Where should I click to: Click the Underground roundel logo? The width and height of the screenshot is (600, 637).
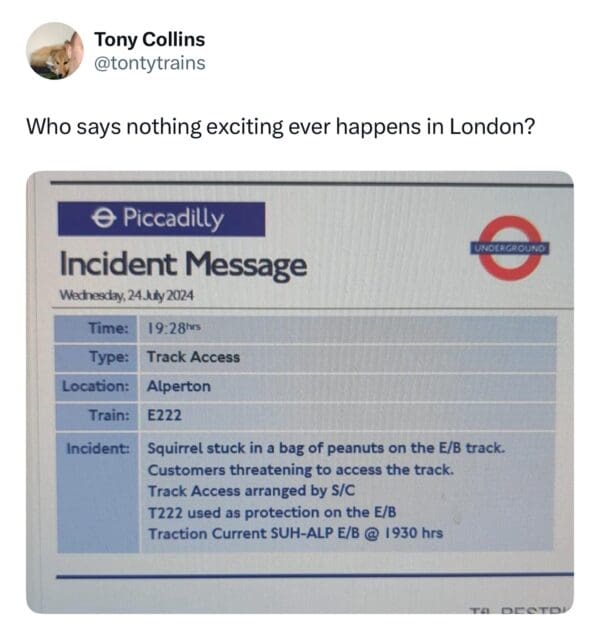pyautogui.click(x=510, y=246)
